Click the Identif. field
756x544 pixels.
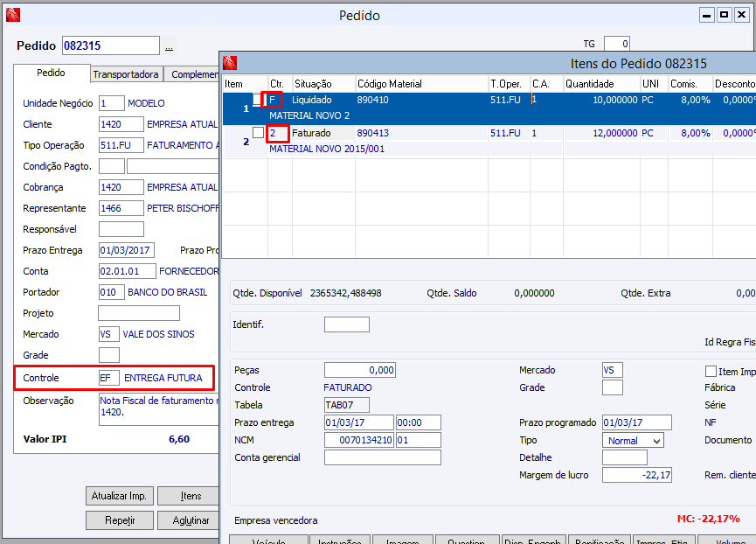point(347,324)
